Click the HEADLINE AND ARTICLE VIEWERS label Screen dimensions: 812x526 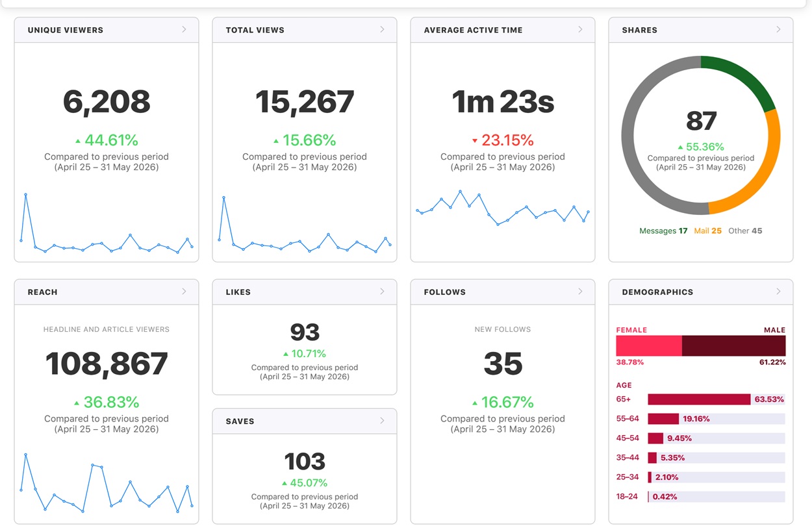click(x=107, y=329)
